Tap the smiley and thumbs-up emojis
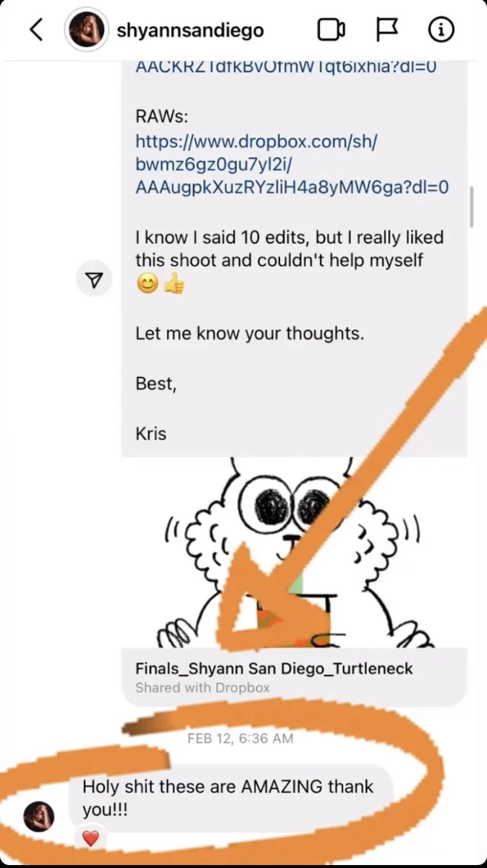This screenshot has width=487, height=868. (x=160, y=285)
